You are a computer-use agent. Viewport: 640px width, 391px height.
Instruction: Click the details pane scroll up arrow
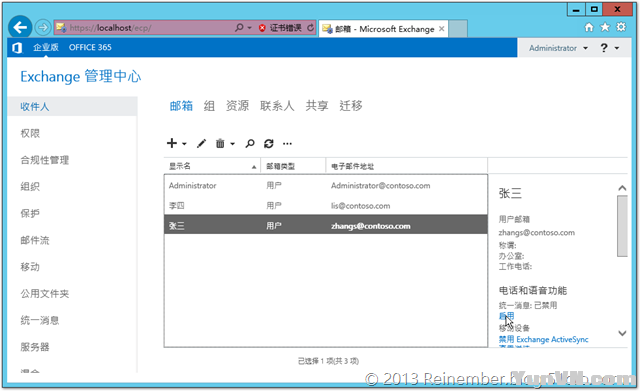pos(622,188)
